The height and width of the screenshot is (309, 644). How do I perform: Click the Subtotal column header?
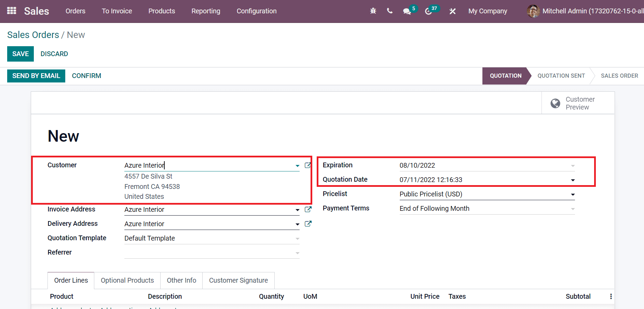pos(578,296)
